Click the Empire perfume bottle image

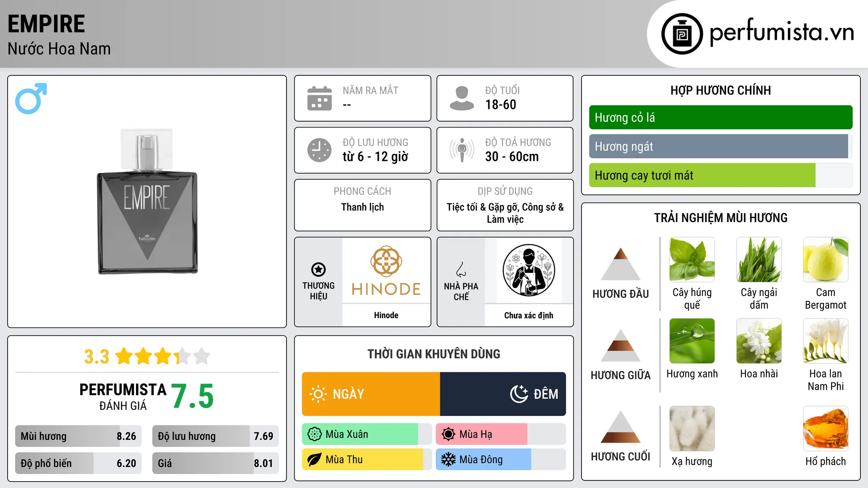coord(147,202)
